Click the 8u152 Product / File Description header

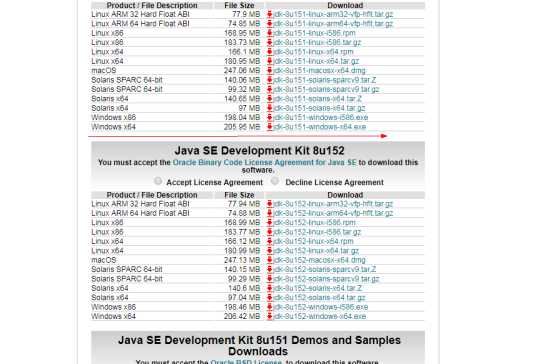pyautogui.click(x=152, y=195)
